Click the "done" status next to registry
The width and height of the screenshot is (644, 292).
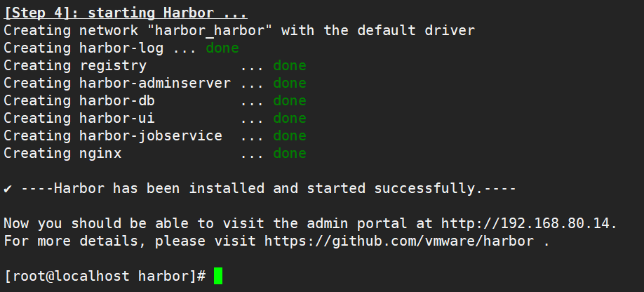(x=290, y=66)
